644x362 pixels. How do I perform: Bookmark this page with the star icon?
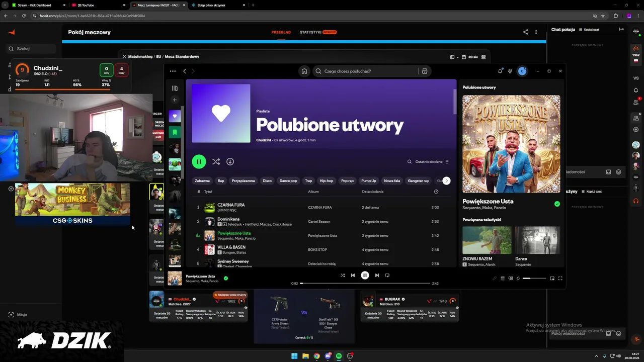[603, 16]
